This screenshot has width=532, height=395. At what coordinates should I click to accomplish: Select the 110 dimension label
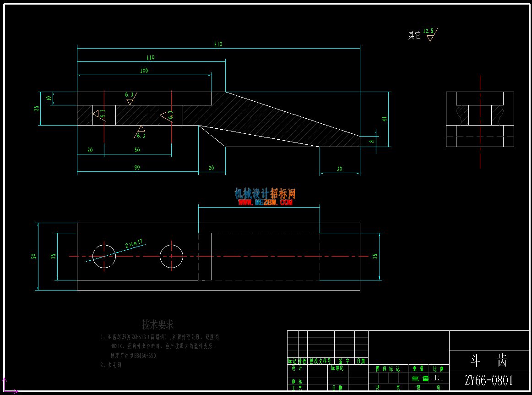(150, 57)
